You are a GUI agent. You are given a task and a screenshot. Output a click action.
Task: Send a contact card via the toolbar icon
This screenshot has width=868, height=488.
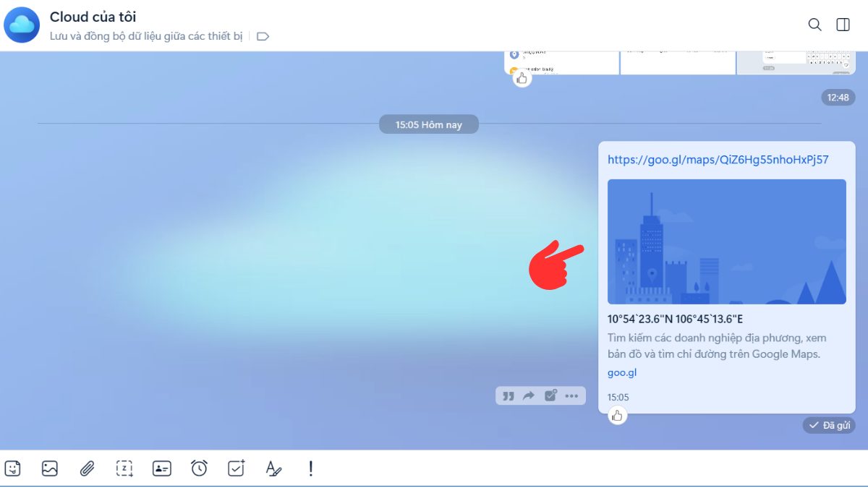tap(161, 468)
